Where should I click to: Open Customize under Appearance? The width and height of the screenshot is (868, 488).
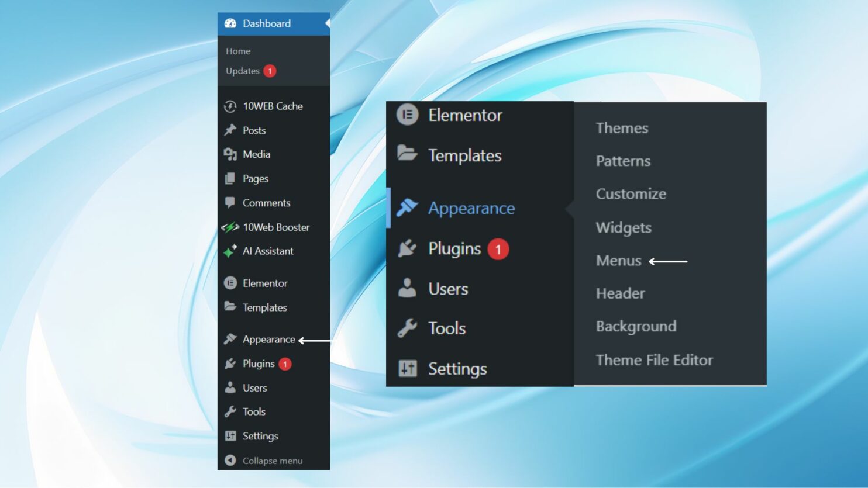(631, 193)
